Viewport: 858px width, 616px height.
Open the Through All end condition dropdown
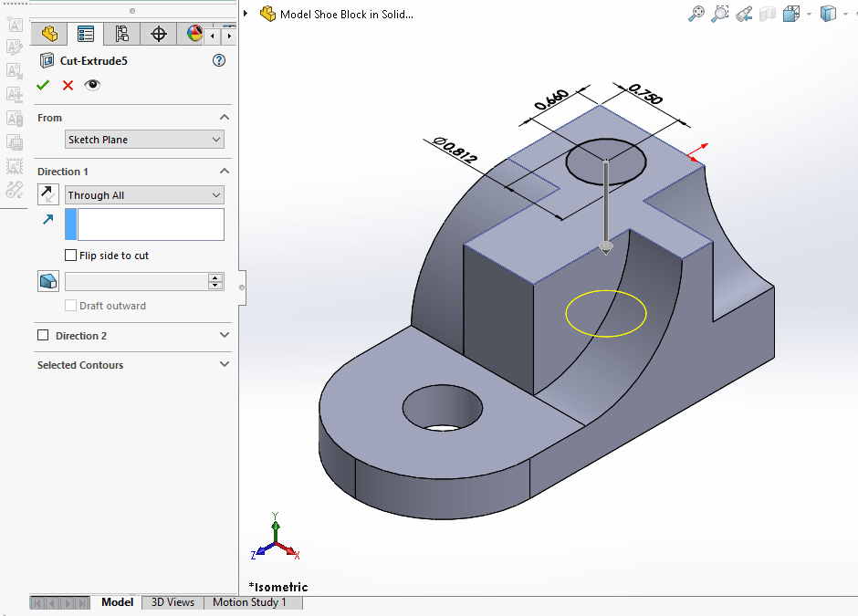click(144, 195)
